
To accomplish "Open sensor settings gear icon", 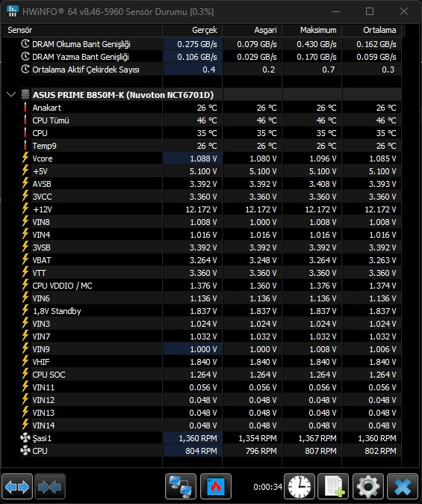I will pyautogui.click(x=368, y=487).
